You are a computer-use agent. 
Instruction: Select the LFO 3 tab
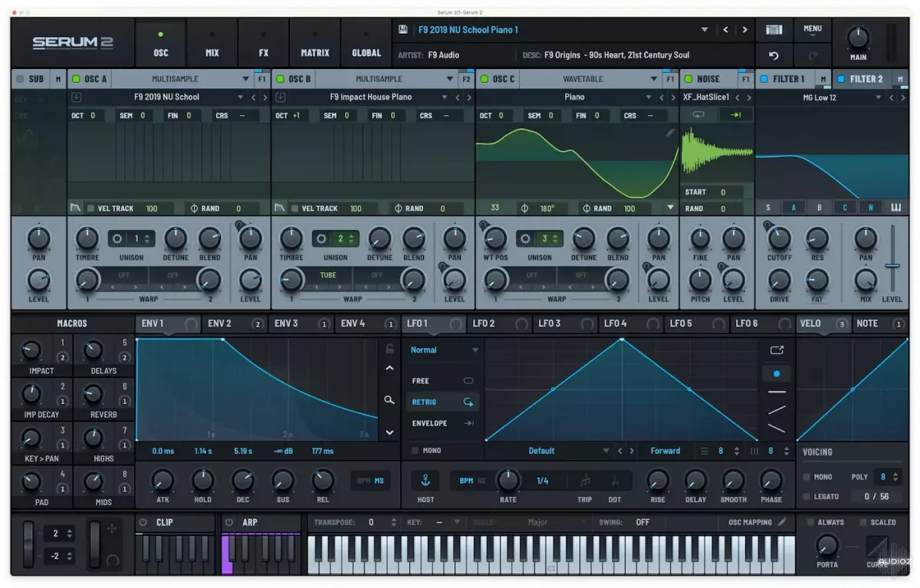(x=565, y=324)
